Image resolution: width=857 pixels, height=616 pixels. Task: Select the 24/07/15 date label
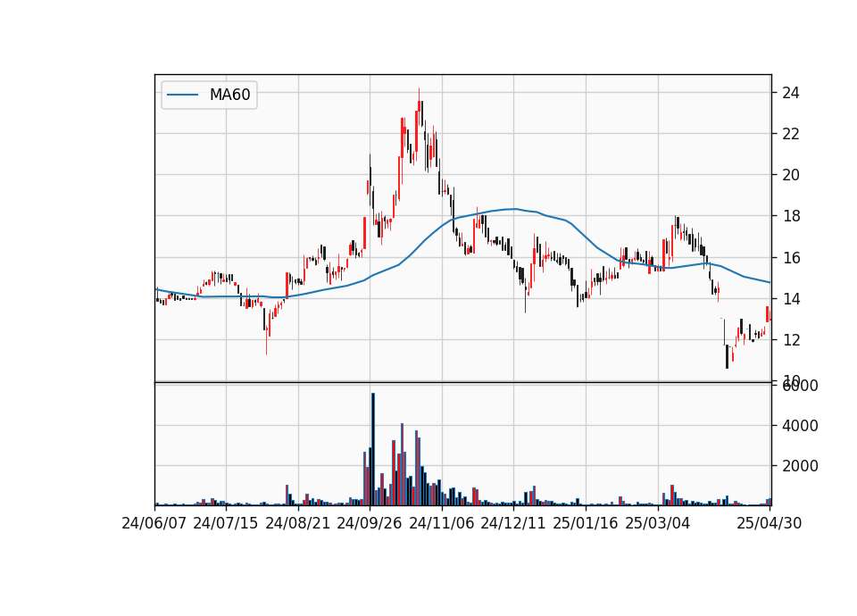[226, 523]
